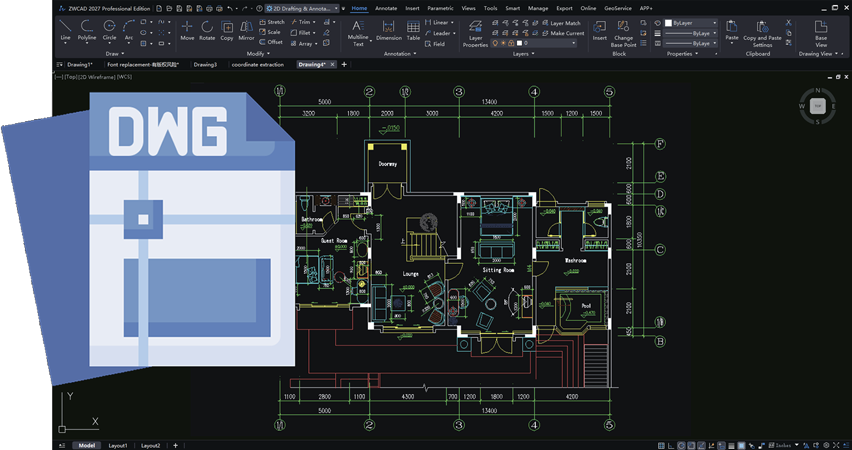The width and height of the screenshot is (852, 450).
Task: Select the Line drawing tool
Action: (65, 30)
